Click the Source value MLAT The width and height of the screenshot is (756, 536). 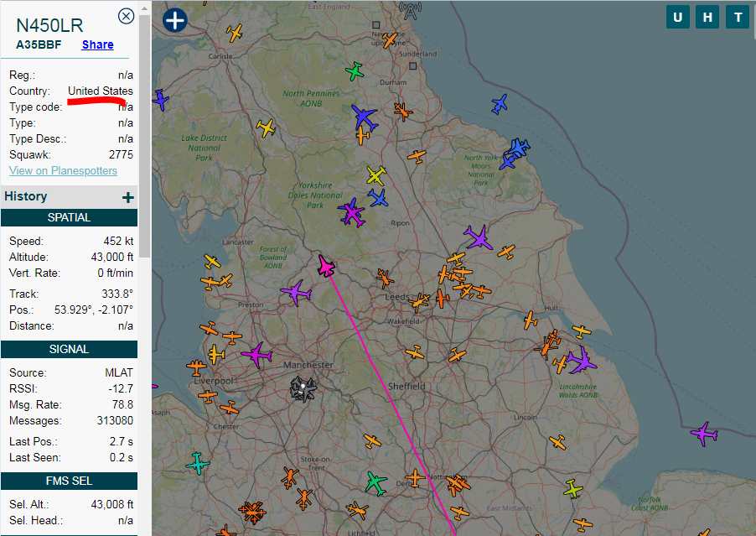(119, 372)
